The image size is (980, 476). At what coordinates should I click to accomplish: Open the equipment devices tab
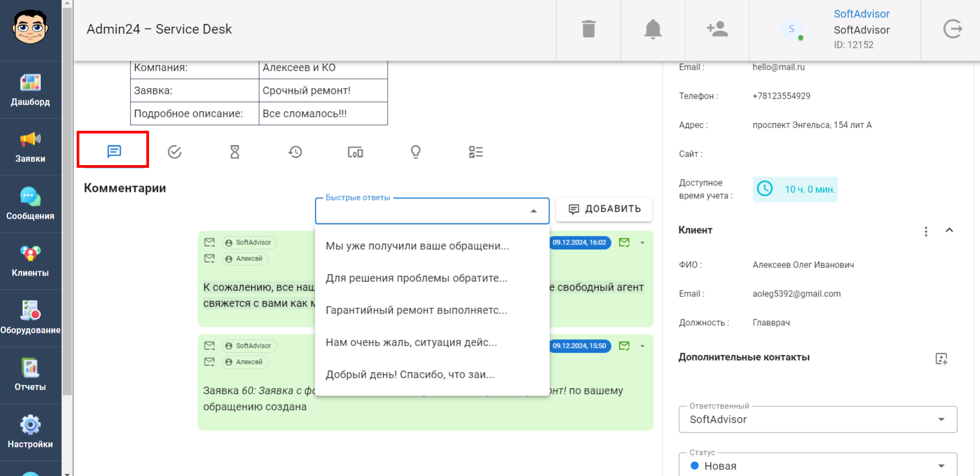coord(355,152)
